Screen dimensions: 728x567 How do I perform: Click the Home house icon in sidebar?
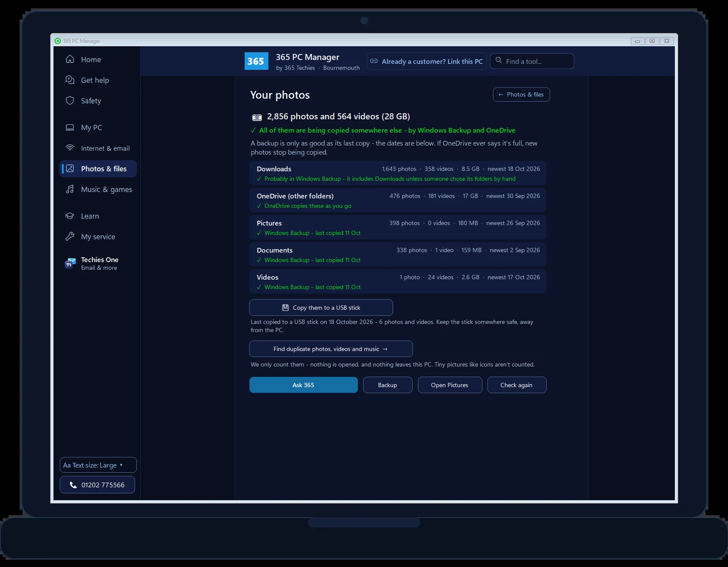[x=70, y=59]
